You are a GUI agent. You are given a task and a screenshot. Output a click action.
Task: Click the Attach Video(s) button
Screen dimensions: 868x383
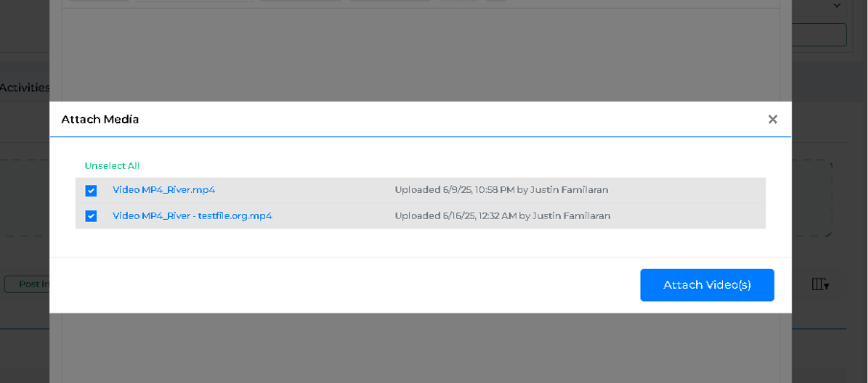tap(707, 285)
